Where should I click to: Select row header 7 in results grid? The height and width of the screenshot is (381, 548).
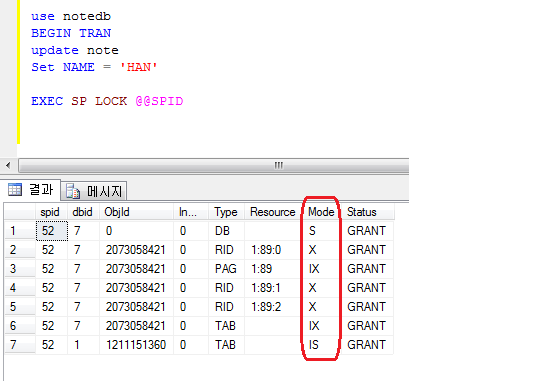(20, 345)
